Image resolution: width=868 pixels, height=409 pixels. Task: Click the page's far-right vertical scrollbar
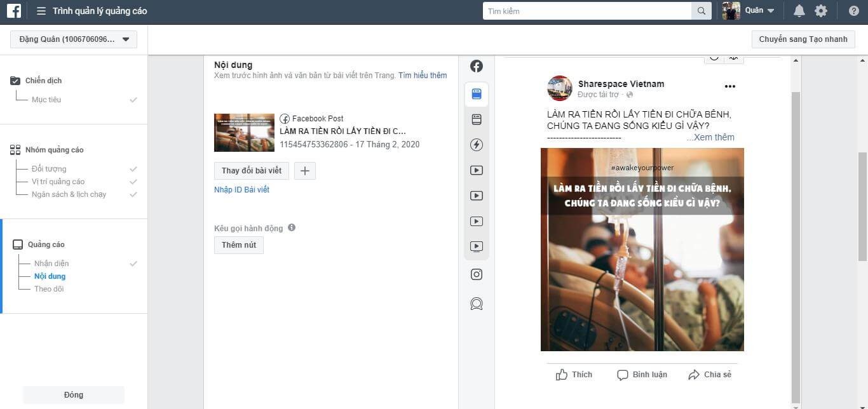(862, 206)
